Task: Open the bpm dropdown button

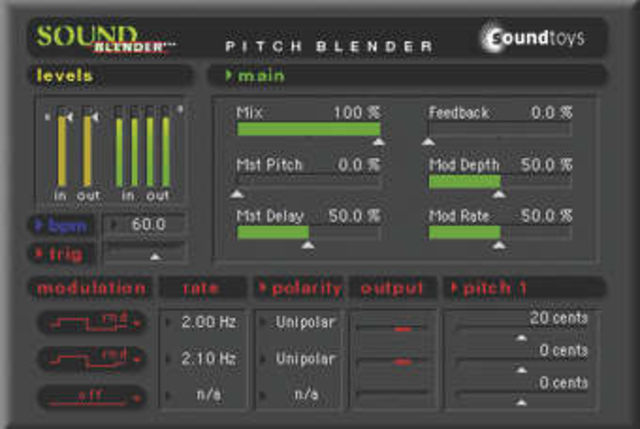Action: (61, 225)
